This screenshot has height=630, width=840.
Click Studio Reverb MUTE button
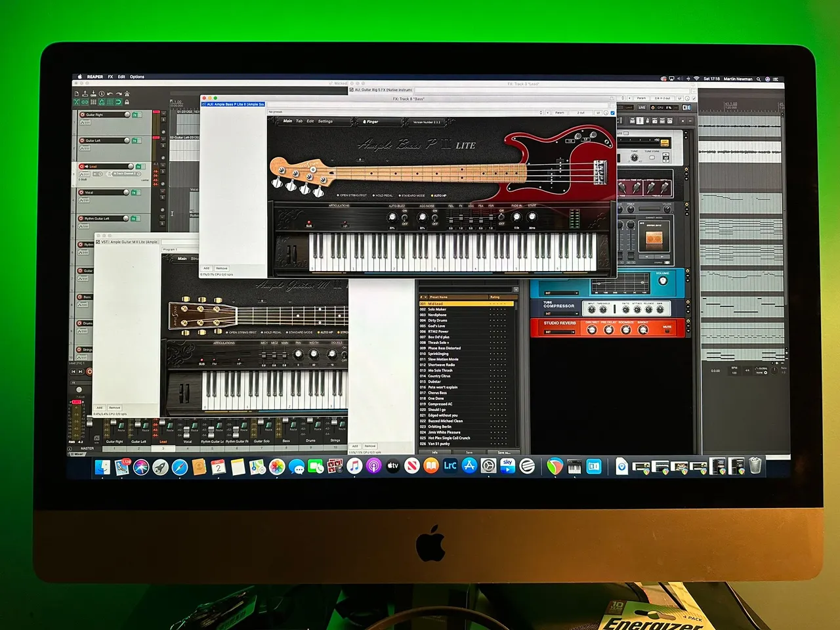(x=667, y=331)
